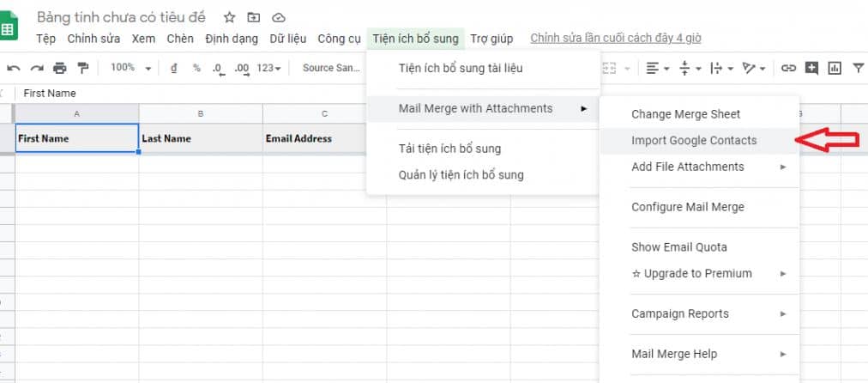Image resolution: width=868 pixels, height=383 pixels.
Task: Open the Công cụ menu
Action: coord(340,39)
